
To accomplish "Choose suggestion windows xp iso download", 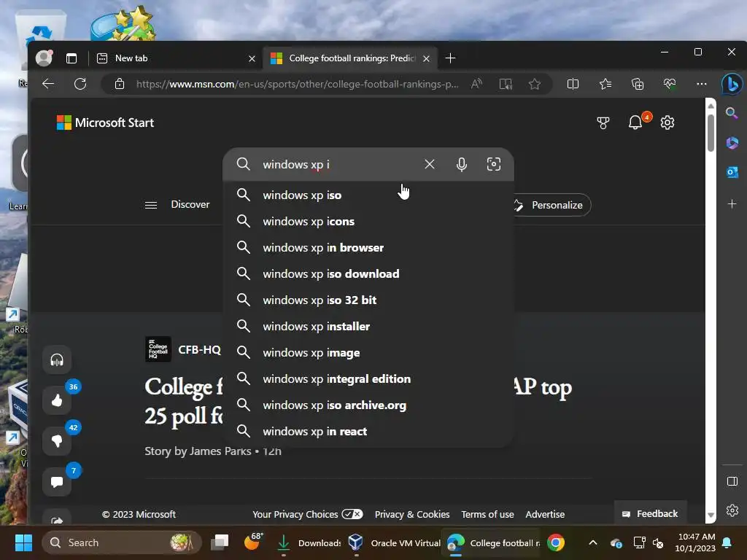I will (368, 274).
